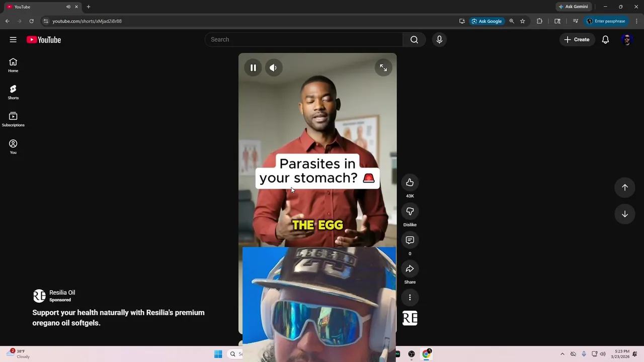Show hidden system tray icons

[562, 354]
